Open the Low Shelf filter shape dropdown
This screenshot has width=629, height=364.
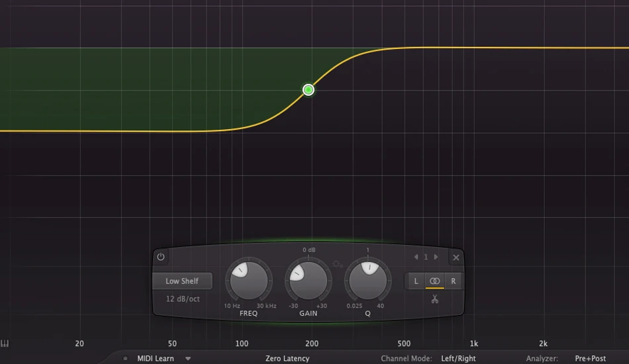(182, 281)
